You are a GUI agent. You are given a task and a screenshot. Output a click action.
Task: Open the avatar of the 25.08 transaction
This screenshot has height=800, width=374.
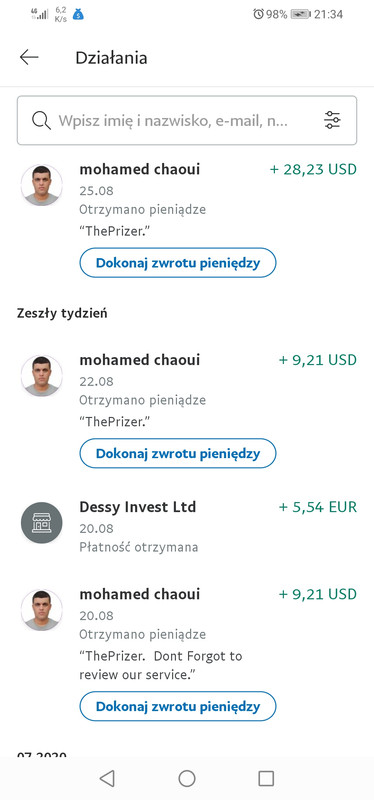click(x=42, y=185)
